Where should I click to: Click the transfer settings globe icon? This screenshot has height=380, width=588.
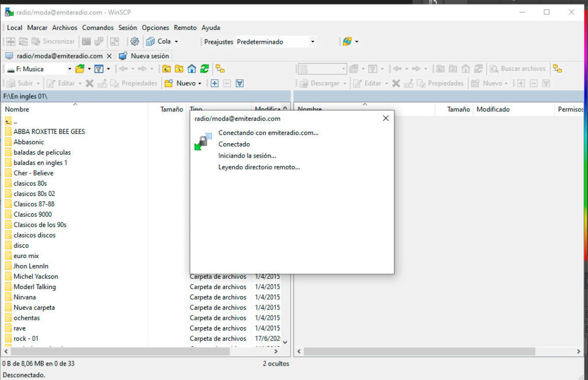coord(347,42)
